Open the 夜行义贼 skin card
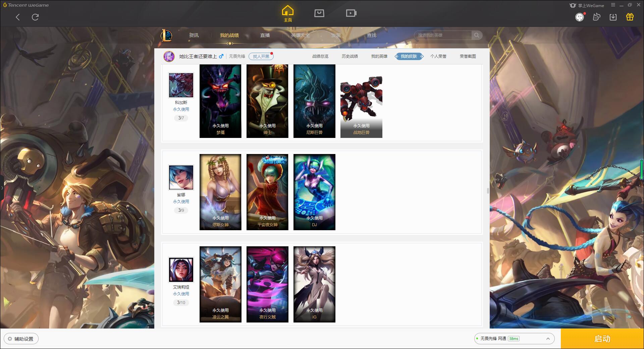 (267, 284)
